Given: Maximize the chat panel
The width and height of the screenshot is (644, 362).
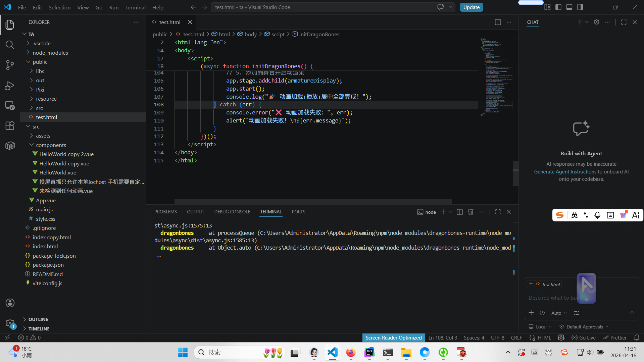Looking at the screenshot, I should [624, 22].
